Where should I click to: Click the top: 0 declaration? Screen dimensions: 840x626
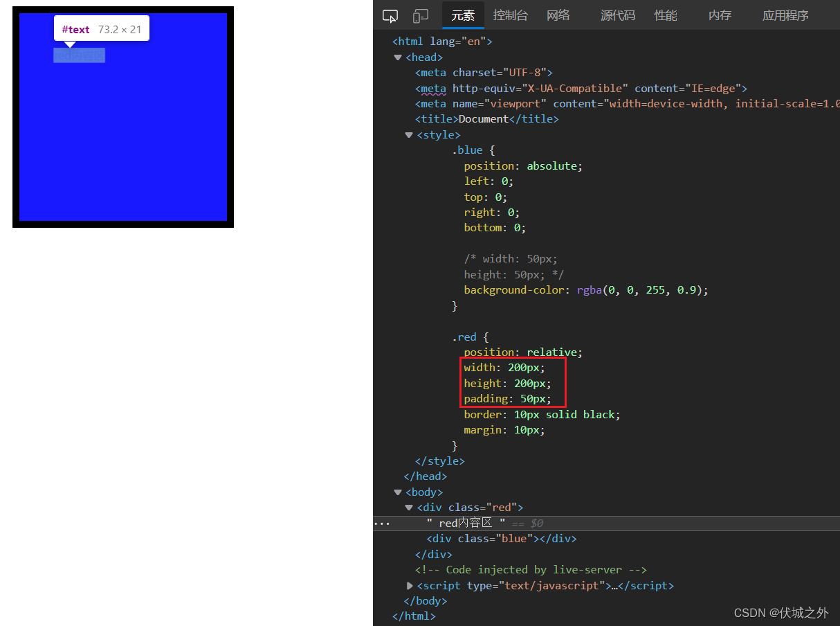pos(486,197)
